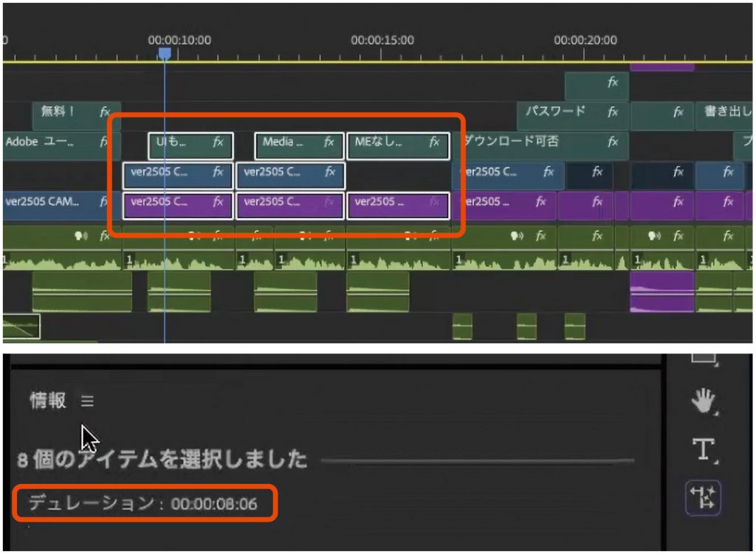Click fx badge on the Media clip
Image resolution: width=756 pixels, height=554 pixels.
[329, 142]
